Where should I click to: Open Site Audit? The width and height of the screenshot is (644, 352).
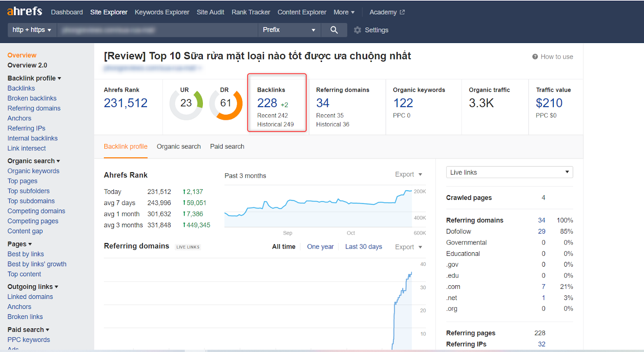coord(211,12)
